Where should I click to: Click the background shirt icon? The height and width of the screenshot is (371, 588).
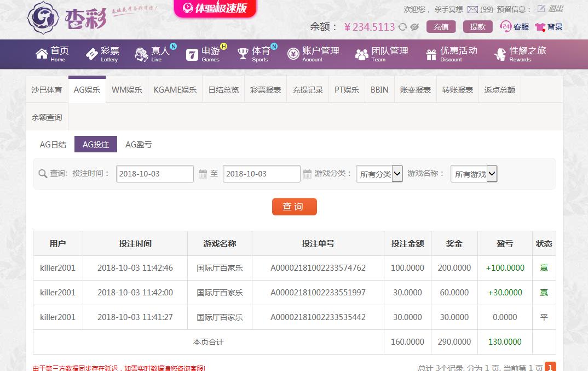click(540, 27)
